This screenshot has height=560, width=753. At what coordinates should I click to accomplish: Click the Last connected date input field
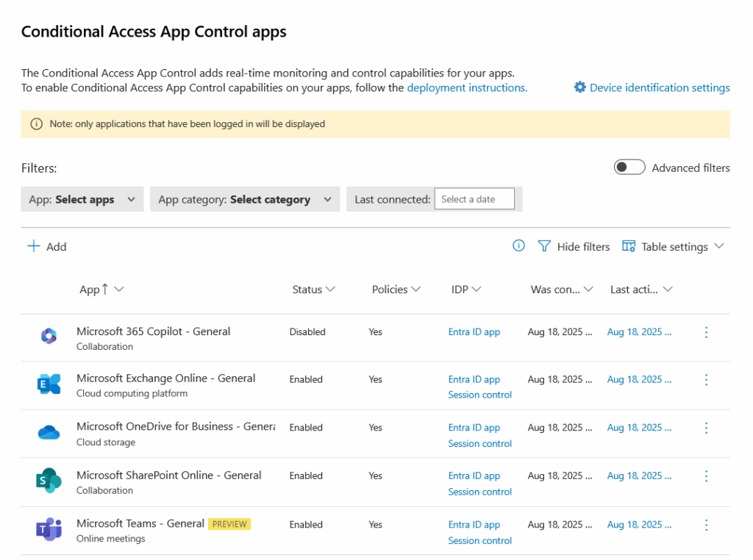tap(474, 199)
